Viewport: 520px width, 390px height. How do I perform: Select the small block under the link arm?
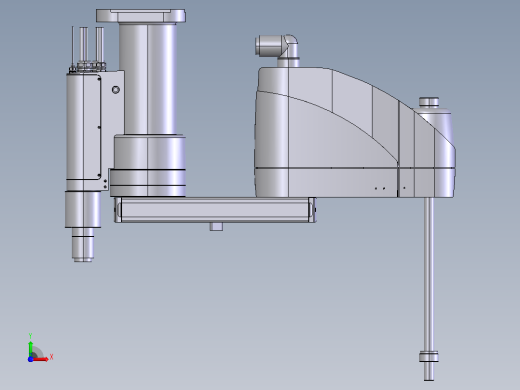coord(216,227)
